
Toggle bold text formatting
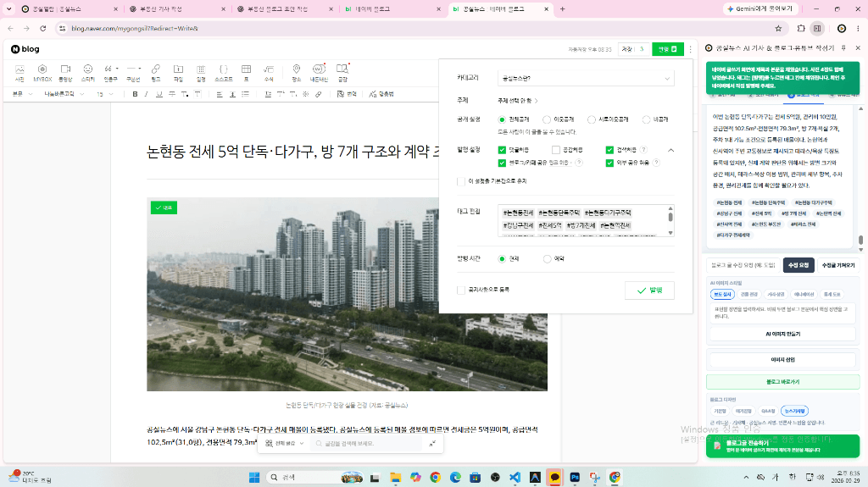pyautogui.click(x=135, y=94)
